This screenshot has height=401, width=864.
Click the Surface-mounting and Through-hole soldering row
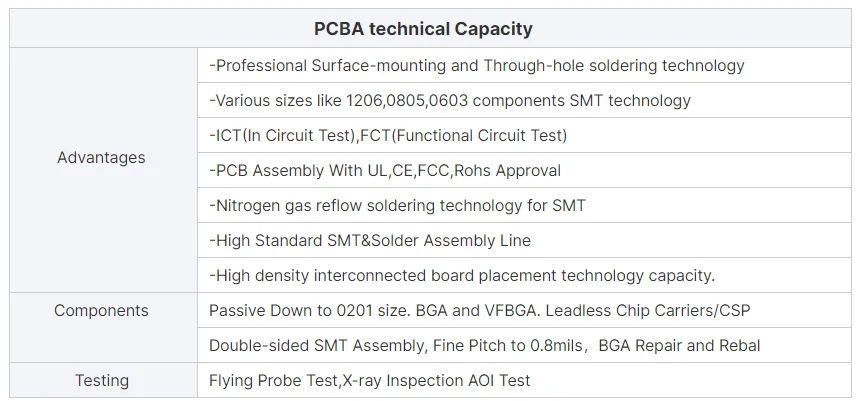pyautogui.click(x=477, y=66)
